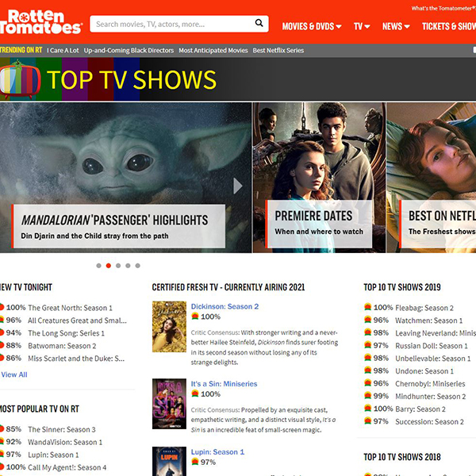Image resolution: width=476 pixels, height=476 pixels.
Task: Click the tomato icon next to Barry: Season 2
Action: [367, 409]
